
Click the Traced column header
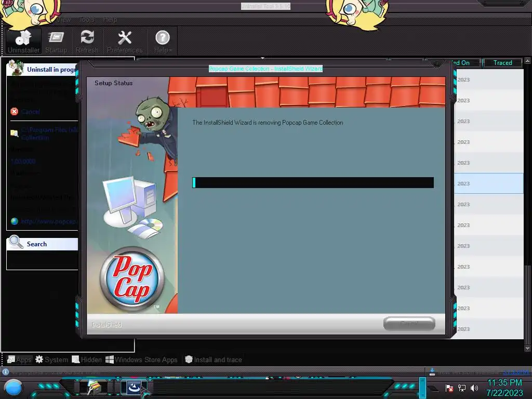tap(502, 63)
